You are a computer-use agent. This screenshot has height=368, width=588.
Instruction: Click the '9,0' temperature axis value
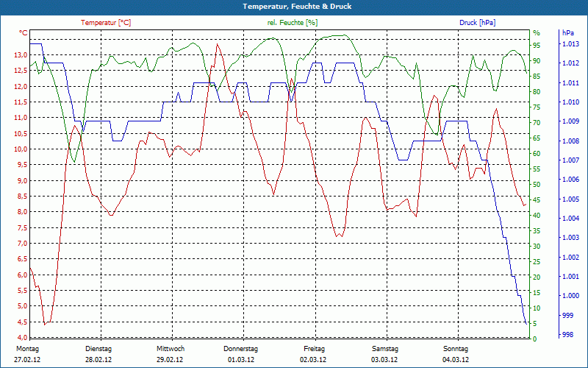[x=23, y=180]
